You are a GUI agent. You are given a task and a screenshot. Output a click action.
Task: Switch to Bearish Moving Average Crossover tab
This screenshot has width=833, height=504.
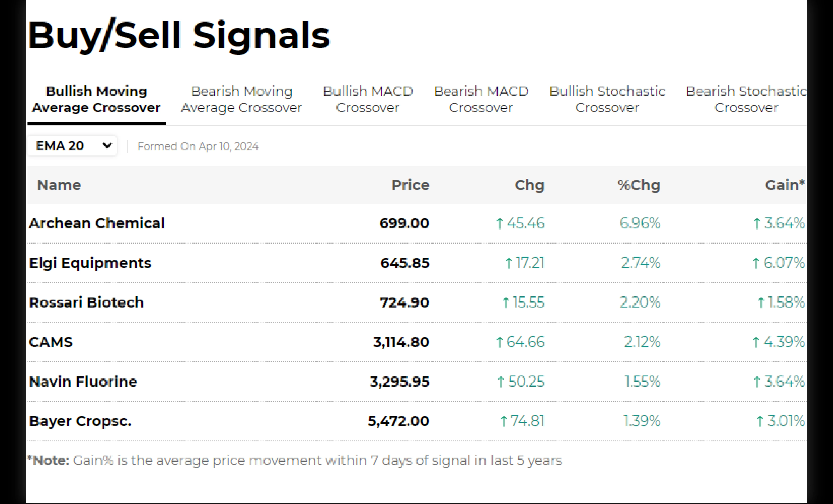(x=241, y=99)
